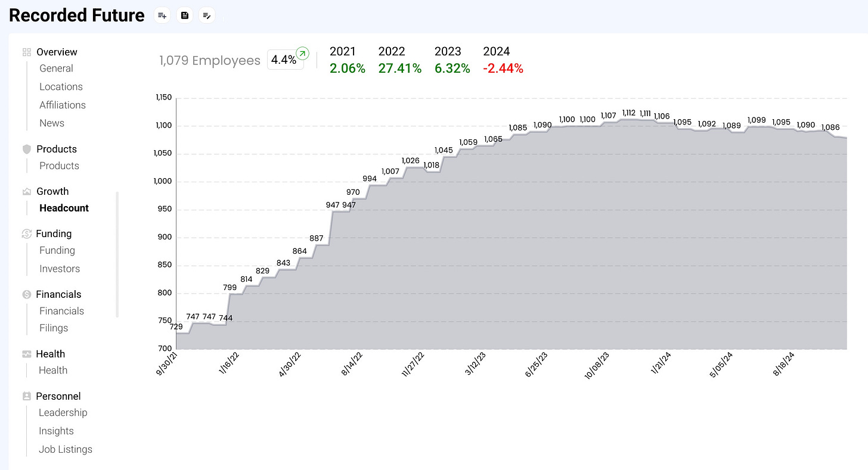The height and width of the screenshot is (470, 868).
Task: Select Funding sub-item under Funding
Action: tap(57, 250)
